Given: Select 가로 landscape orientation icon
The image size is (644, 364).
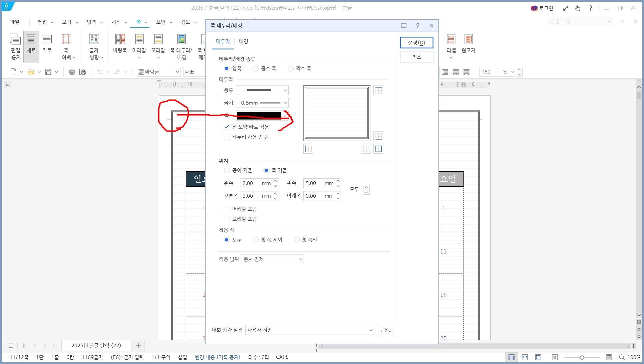Looking at the screenshot, I should click(x=47, y=43).
